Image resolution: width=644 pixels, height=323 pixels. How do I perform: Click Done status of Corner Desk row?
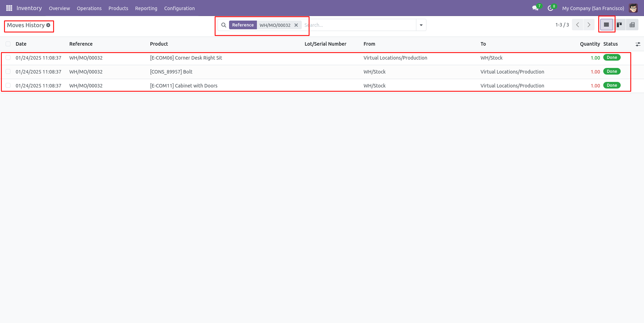tap(612, 57)
